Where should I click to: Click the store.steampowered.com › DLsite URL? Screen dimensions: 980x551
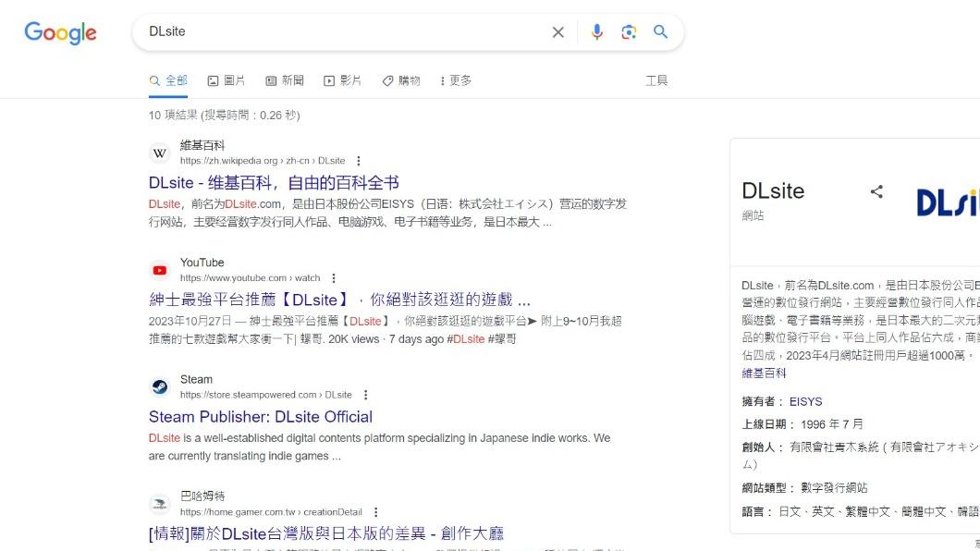[266, 395]
